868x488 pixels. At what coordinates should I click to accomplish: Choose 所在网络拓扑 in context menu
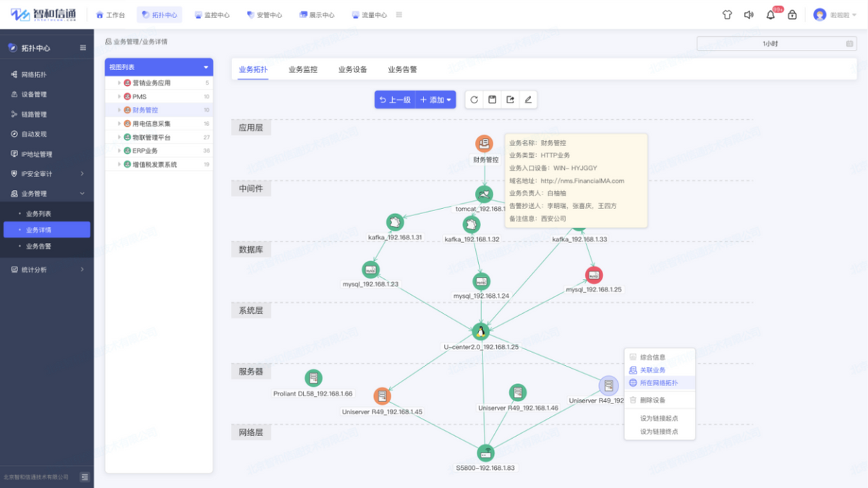point(658,382)
